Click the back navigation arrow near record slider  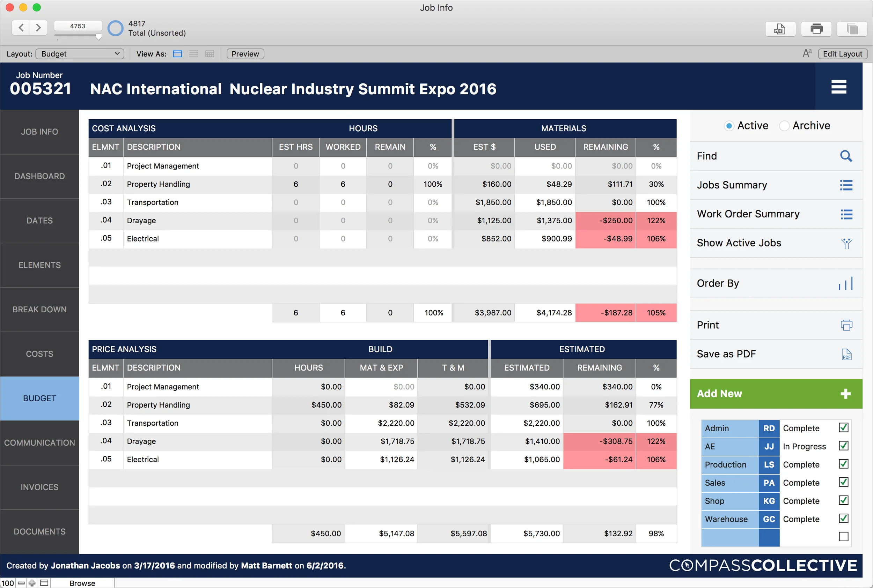[21, 27]
